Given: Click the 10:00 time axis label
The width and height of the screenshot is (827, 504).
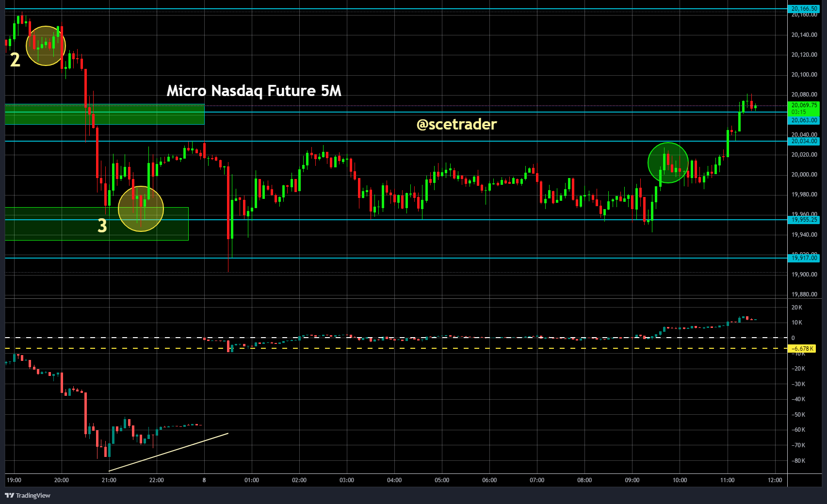Looking at the screenshot, I should [x=680, y=480].
